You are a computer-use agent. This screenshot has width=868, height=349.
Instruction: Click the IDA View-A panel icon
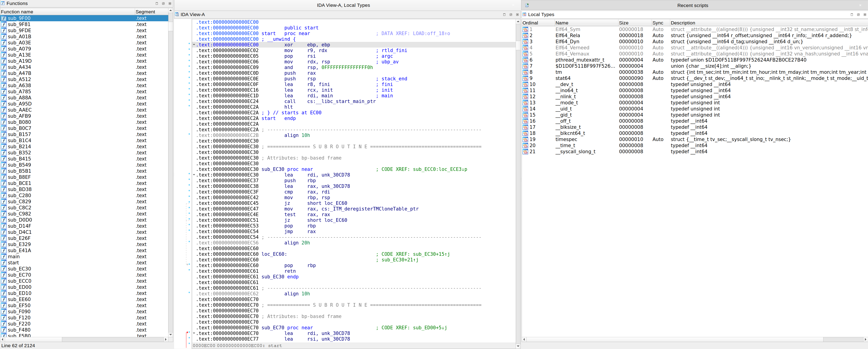(177, 14)
